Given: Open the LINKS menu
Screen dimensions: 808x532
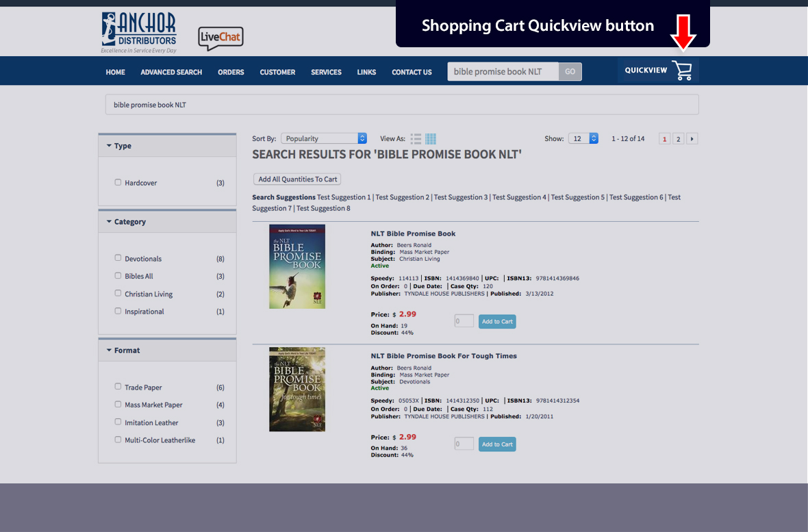Looking at the screenshot, I should (366, 72).
